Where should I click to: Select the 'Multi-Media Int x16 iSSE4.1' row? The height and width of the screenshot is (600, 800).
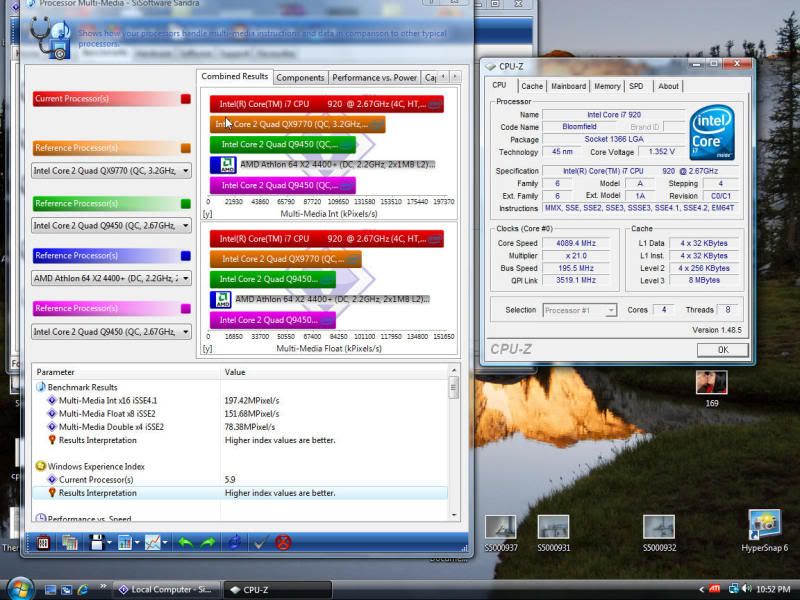240,401
